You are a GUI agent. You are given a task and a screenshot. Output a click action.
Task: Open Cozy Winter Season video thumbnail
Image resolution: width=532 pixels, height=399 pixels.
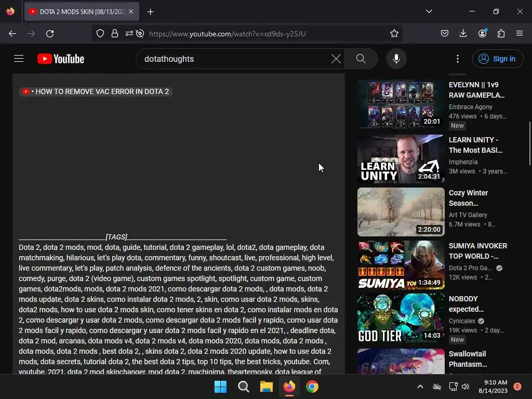(401, 212)
